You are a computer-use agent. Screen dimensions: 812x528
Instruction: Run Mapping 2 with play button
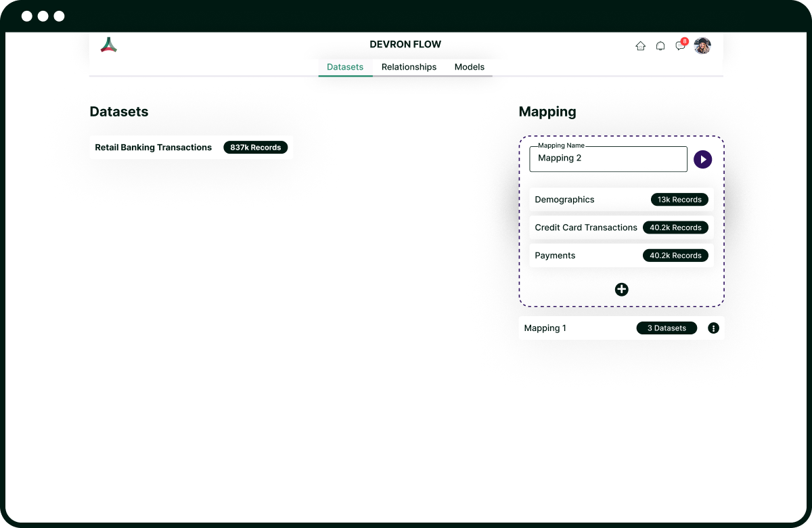coord(703,160)
